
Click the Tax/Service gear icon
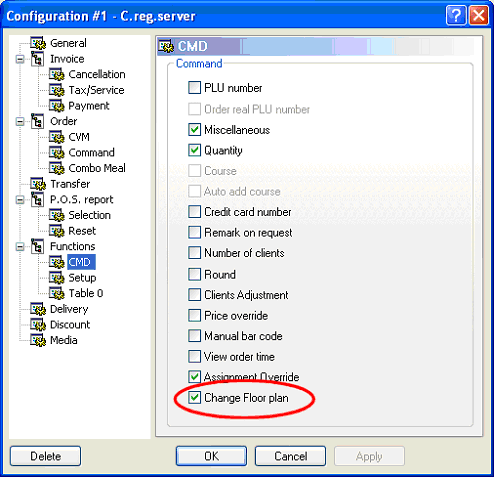pos(57,90)
